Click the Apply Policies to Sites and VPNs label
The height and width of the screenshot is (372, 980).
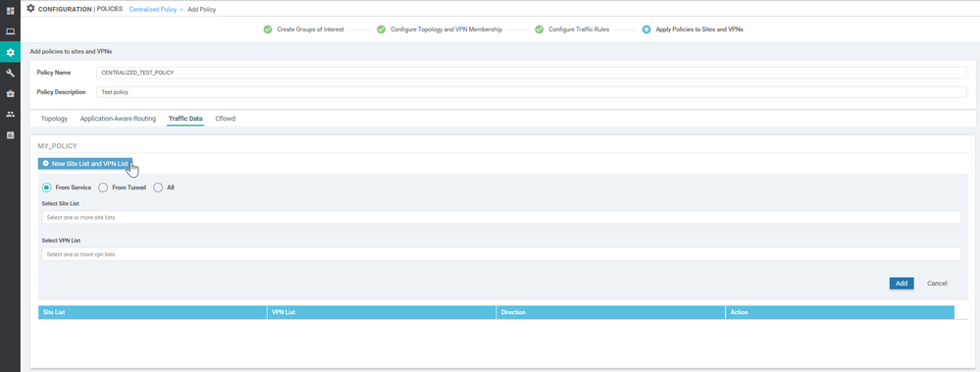pyautogui.click(x=699, y=29)
